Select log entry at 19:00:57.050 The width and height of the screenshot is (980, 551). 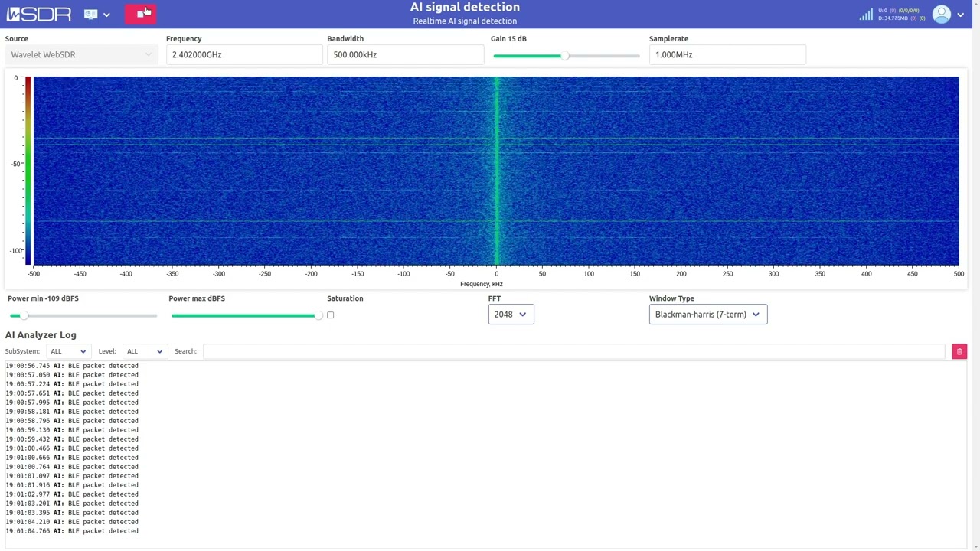tap(72, 375)
